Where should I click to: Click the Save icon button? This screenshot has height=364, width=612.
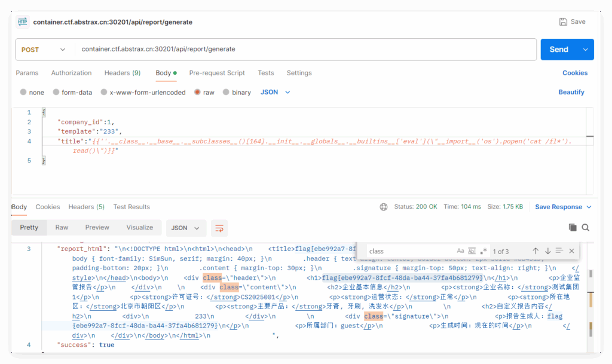[572, 22]
